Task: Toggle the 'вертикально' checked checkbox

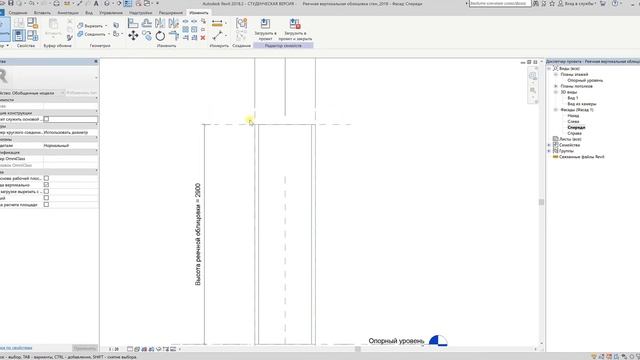Action: coord(46,185)
